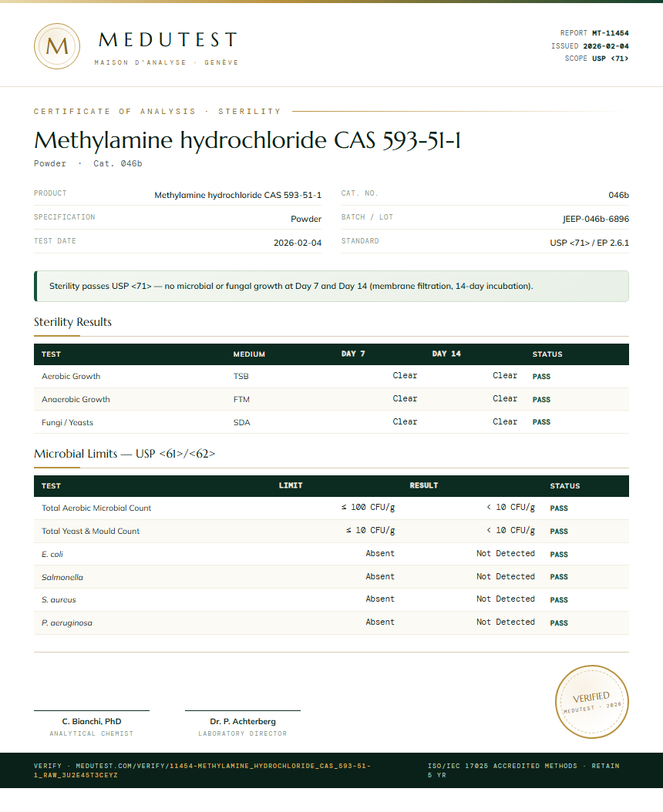The height and width of the screenshot is (812, 663).
Task: Click the MEDUTEST brand name heading
Action: [x=168, y=40]
